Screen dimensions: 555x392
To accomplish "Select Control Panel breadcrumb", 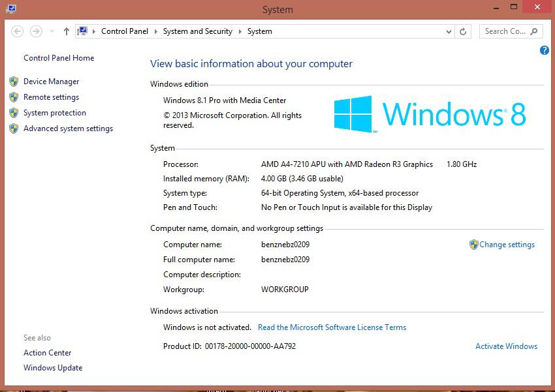I will click(125, 31).
